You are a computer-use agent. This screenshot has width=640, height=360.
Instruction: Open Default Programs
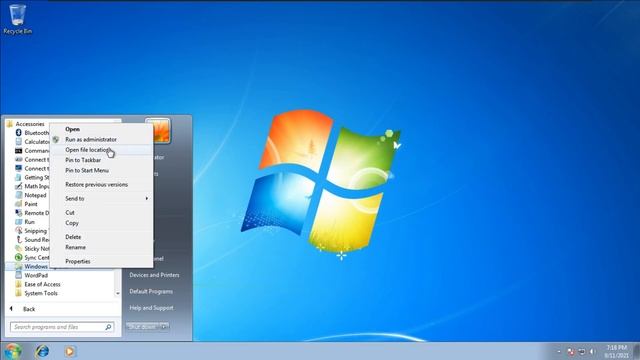(151, 291)
